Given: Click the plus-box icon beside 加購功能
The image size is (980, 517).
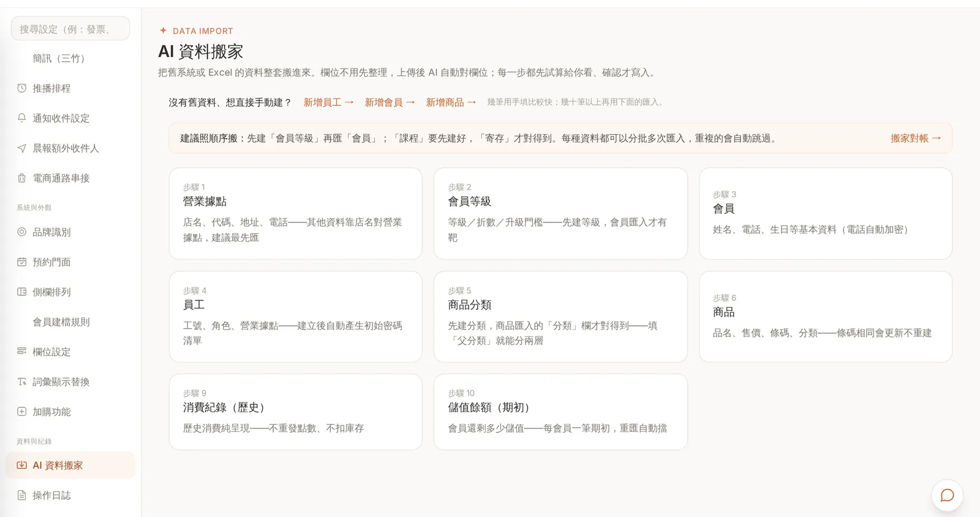Looking at the screenshot, I should click(21, 412).
